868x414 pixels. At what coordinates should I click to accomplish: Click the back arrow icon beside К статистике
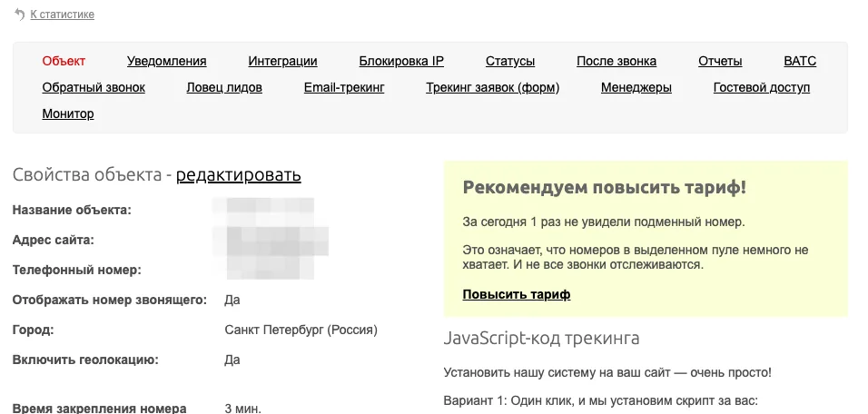pyautogui.click(x=19, y=15)
